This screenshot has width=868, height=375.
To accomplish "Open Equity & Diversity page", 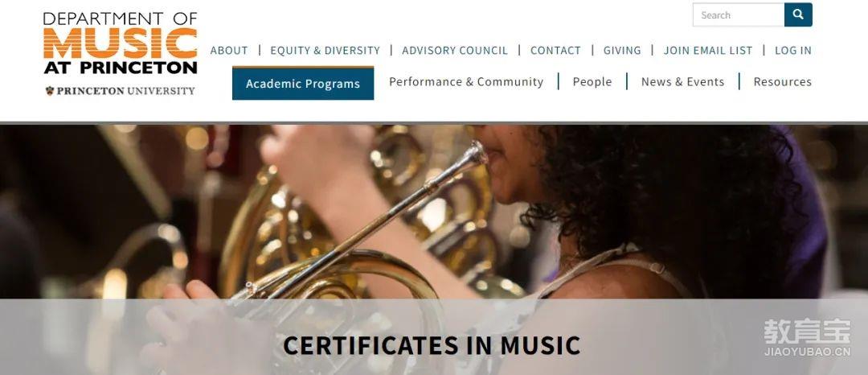I will [325, 51].
